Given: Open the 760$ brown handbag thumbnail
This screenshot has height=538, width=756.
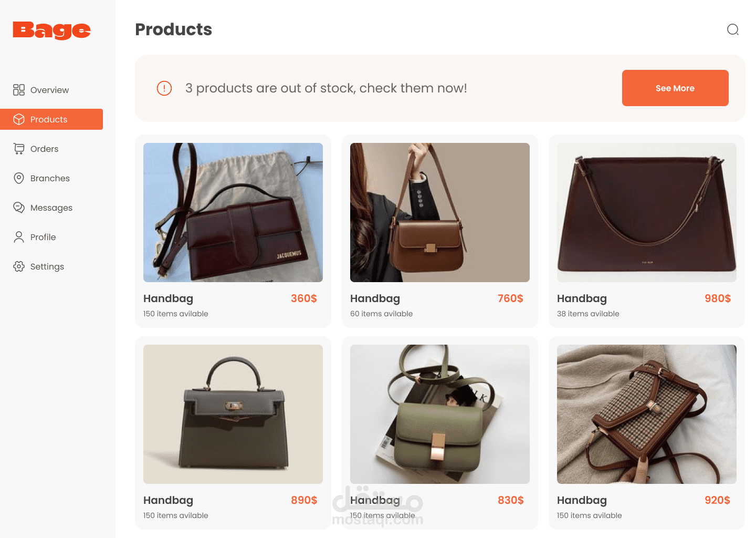Looking at the screenshot, I should click(440, 212).
